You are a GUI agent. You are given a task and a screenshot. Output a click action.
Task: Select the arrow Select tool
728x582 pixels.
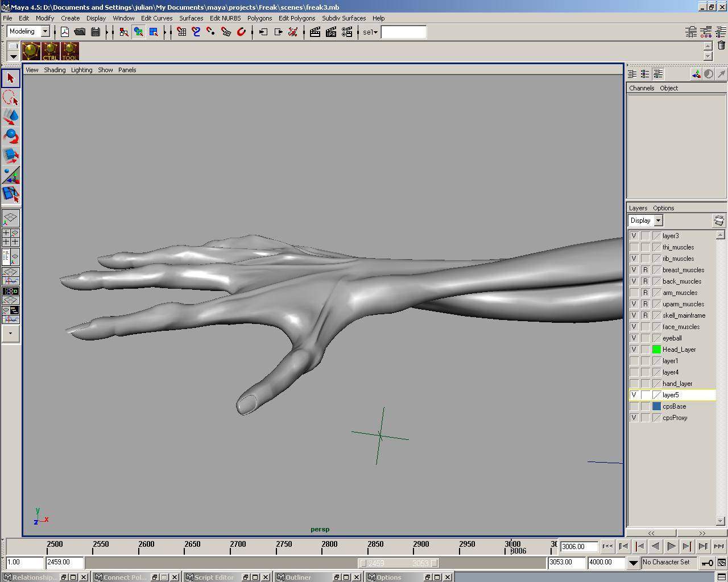point(11,78)
